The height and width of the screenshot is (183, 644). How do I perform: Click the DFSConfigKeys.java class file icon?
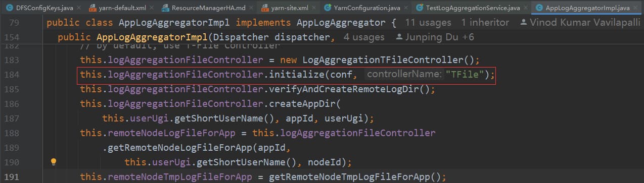click(9, 8)
